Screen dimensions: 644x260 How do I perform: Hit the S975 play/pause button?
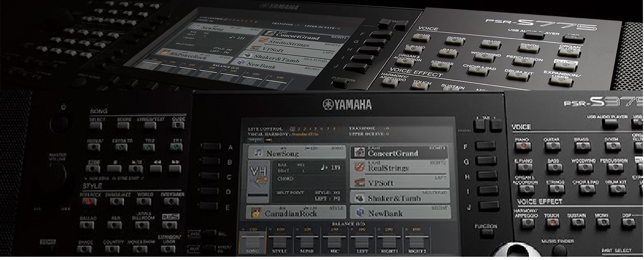coord(136,167)
